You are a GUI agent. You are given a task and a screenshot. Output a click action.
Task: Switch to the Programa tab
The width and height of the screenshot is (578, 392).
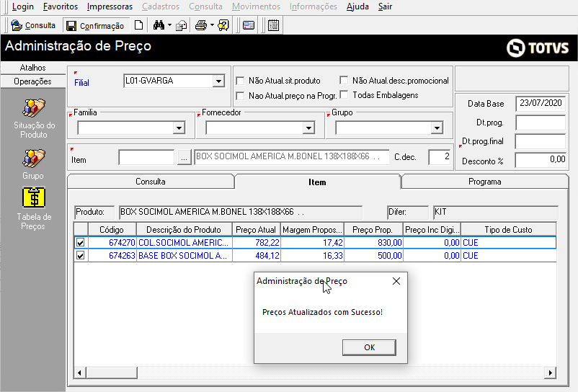(x=485, y=182)
